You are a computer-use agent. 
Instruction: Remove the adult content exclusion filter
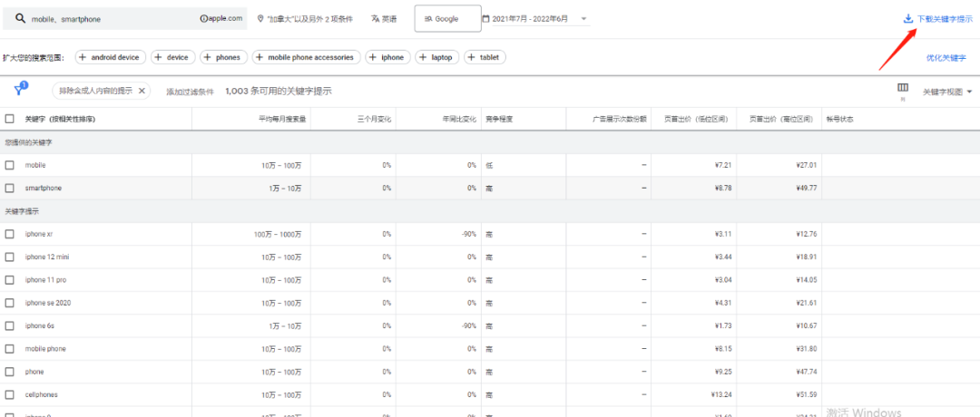click(142, 92)
